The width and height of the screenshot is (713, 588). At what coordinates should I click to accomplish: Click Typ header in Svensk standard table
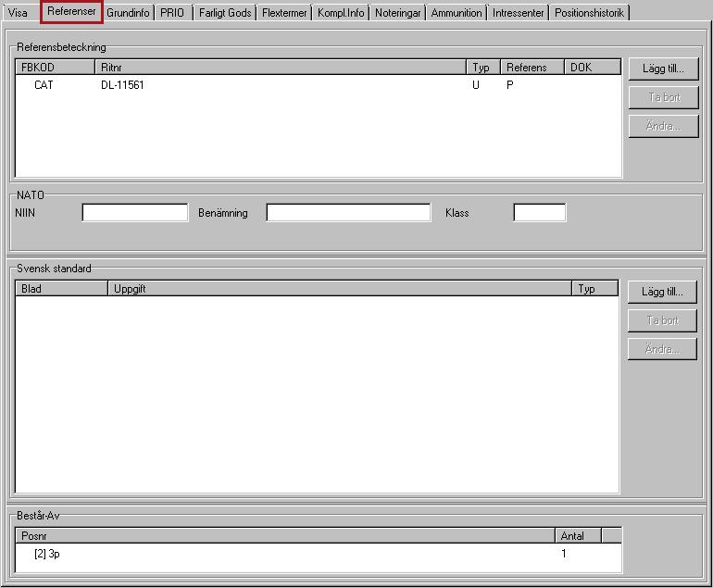[594, 289]
